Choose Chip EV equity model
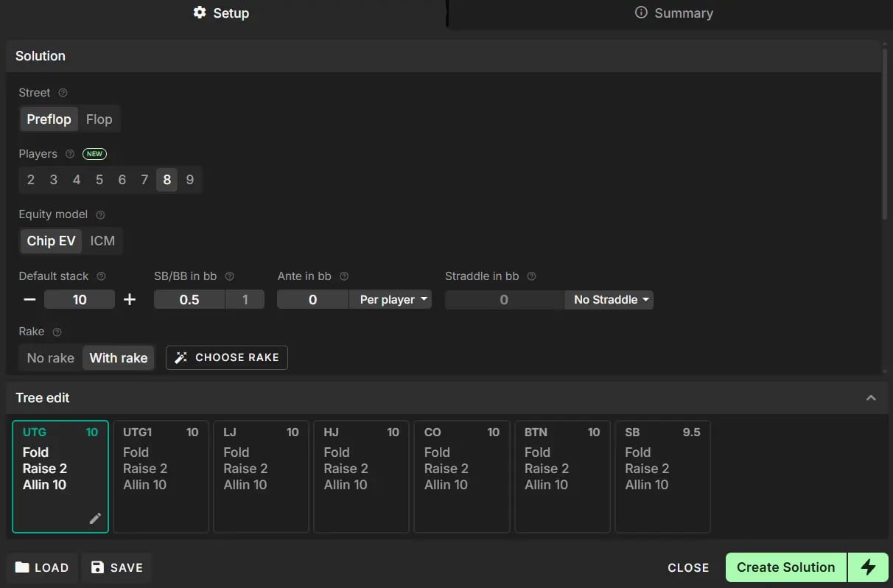 click(51, 241)
